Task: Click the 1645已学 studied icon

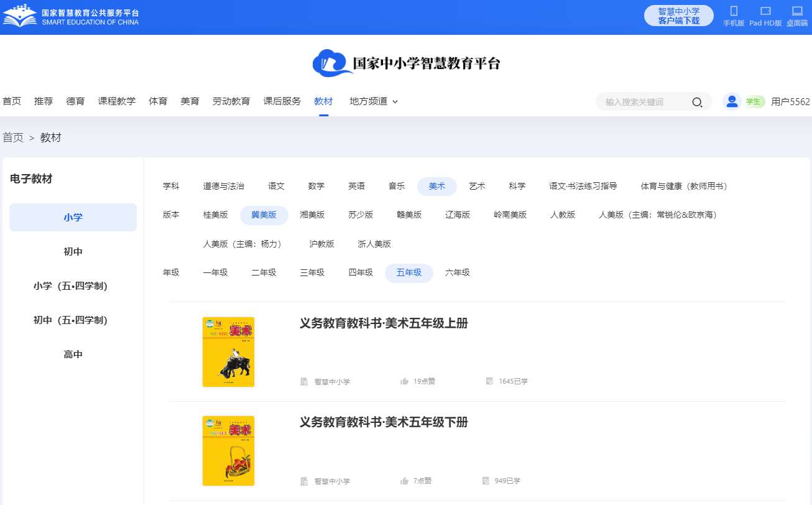Action: coord(489,381)
